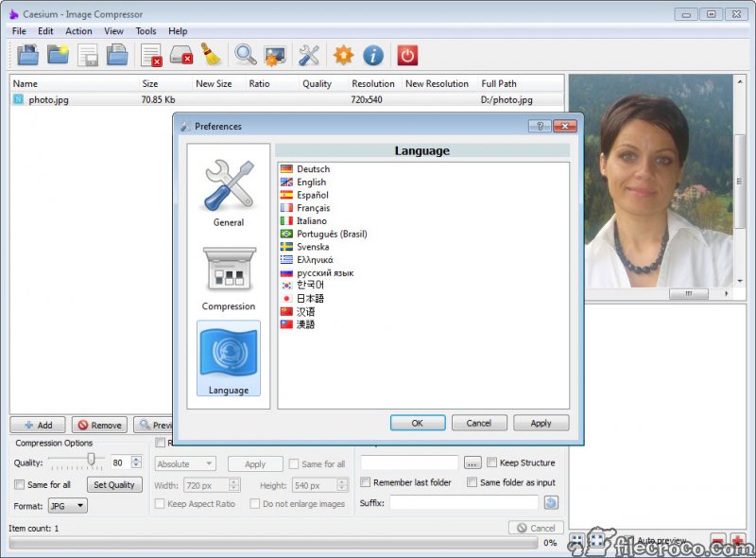Open the Action menu
Screen dimensions: 756x558
tap(78, 31)
